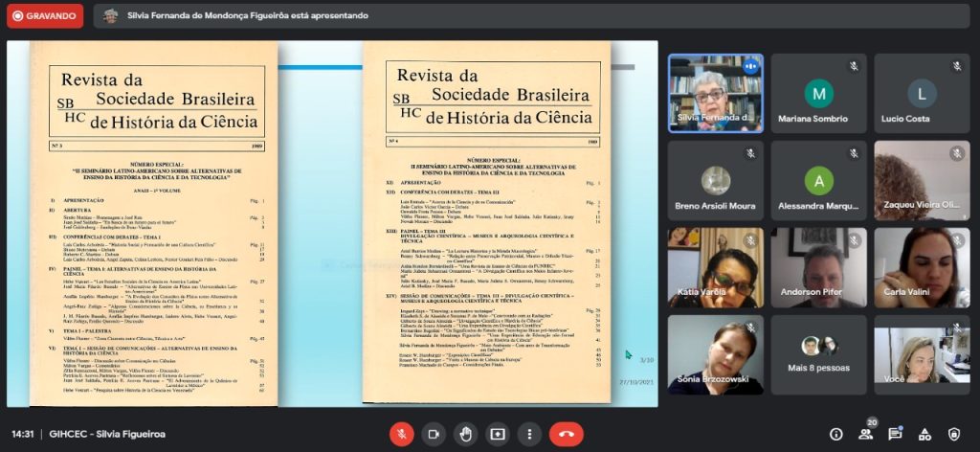Open the activities icon
980x452 pixels.
pyautogui.click(x=924, y=434)
